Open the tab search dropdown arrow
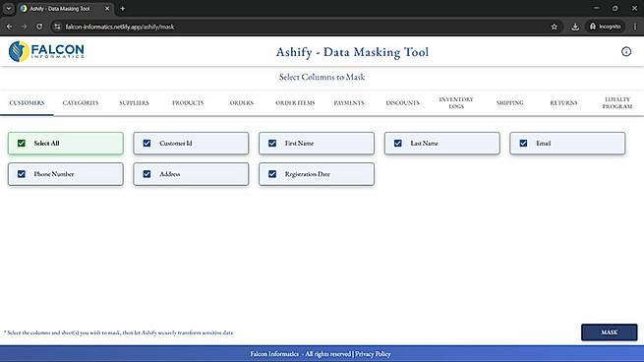Image resolution: width=644 pixels, height=362 pixels. coord(8,8)
